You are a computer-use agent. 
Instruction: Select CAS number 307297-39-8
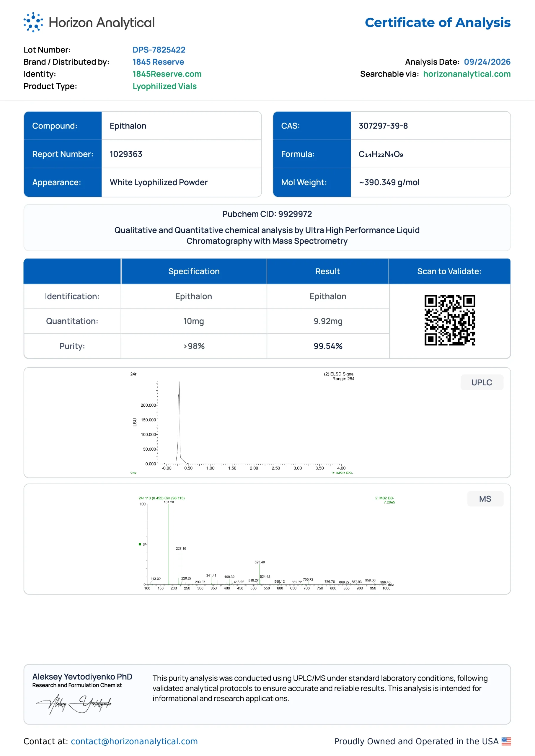coord(383,126)
